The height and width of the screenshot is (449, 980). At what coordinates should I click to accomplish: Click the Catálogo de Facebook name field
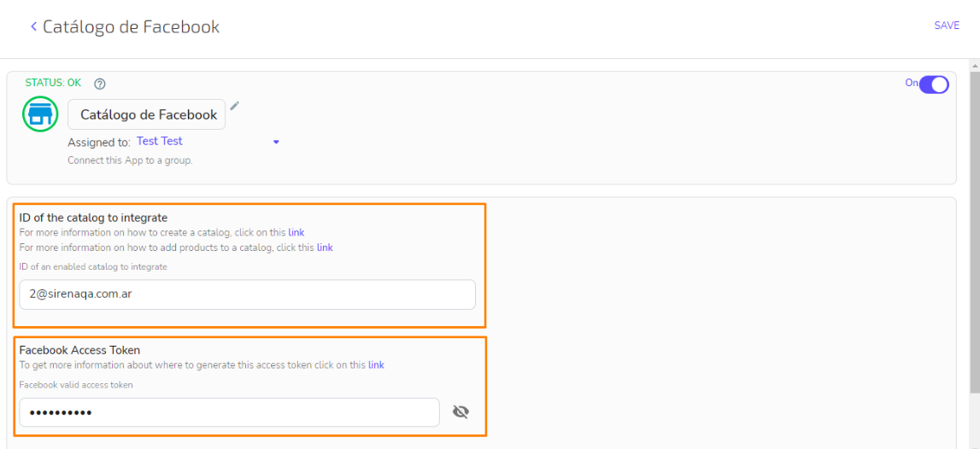click(x=147, y=114)
